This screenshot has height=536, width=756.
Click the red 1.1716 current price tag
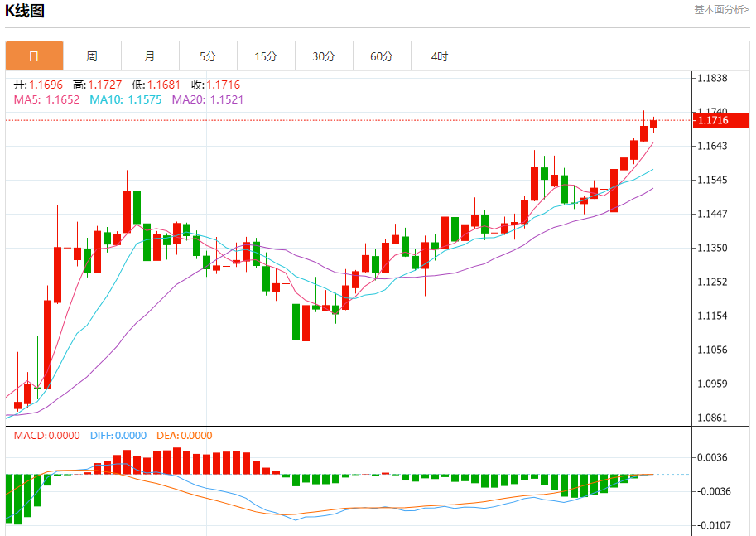720,120
